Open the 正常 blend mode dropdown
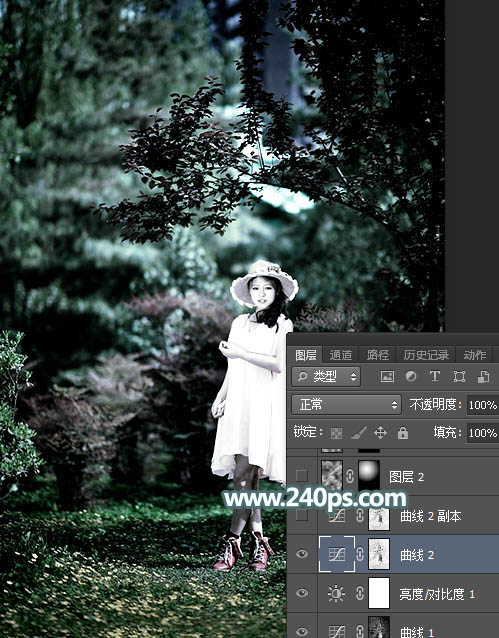The height and width of the screenshot is (638, 499). tap(346, 404)
